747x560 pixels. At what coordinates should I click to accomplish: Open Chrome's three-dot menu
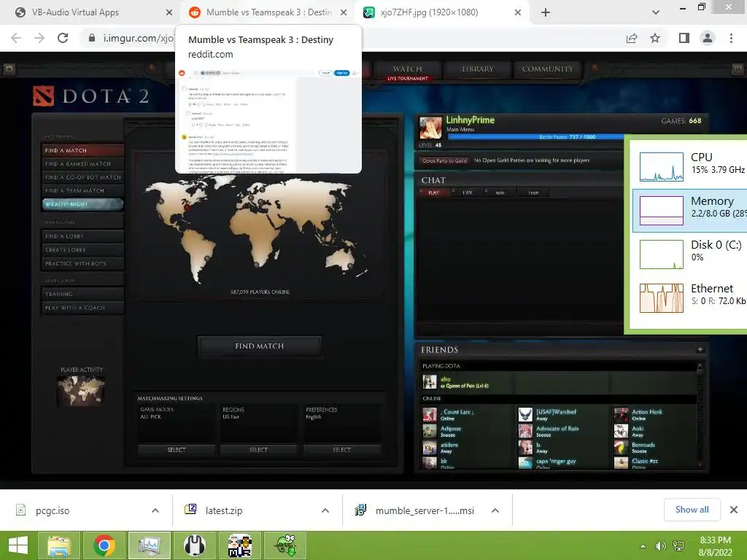(731, 38)
